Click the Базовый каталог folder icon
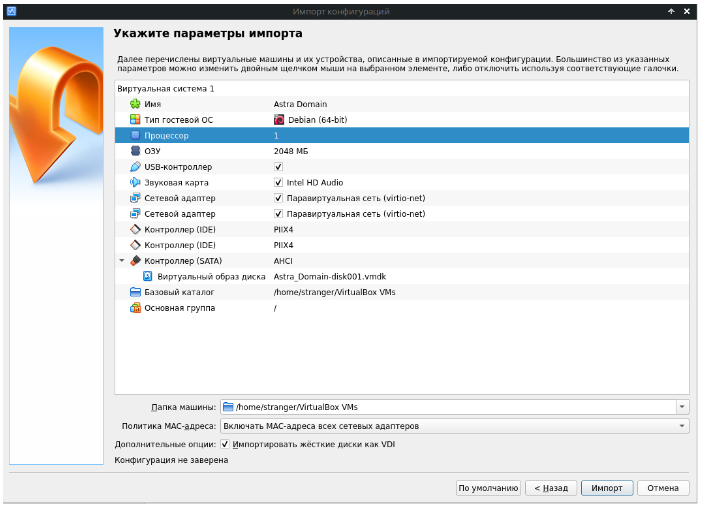 135,293
